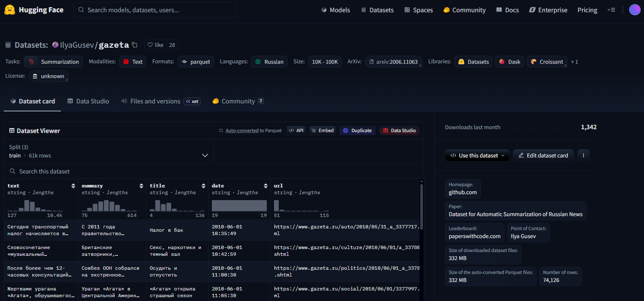Click the date column length histogram bar

click(x=239, y=206)
